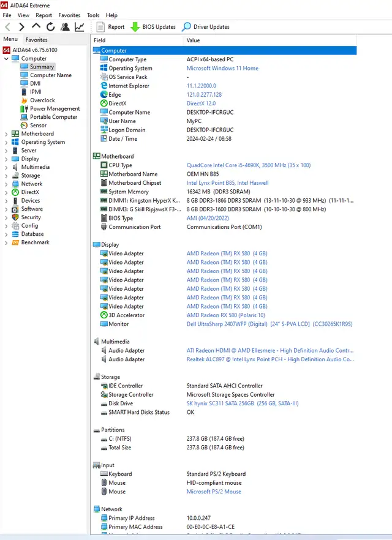392x540 pixels.
Task: Click the Security shield icon in tree
Action: click(15, 217)
